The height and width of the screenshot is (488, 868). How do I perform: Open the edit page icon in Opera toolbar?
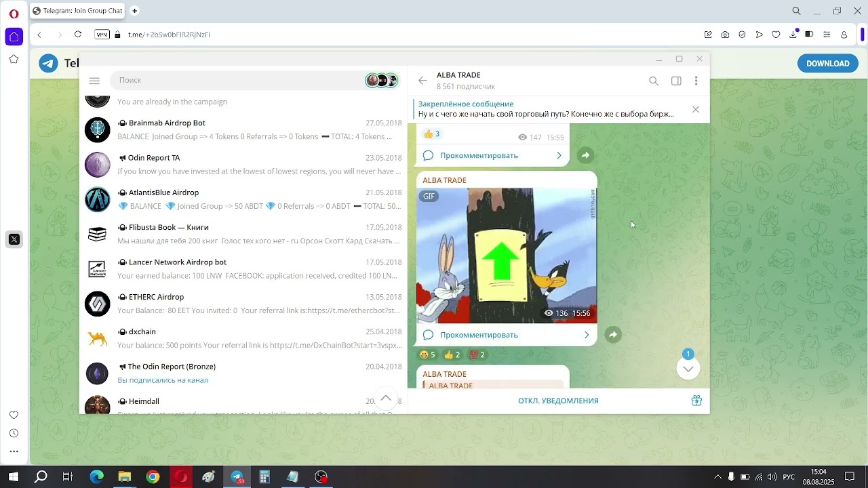[708, 35]
